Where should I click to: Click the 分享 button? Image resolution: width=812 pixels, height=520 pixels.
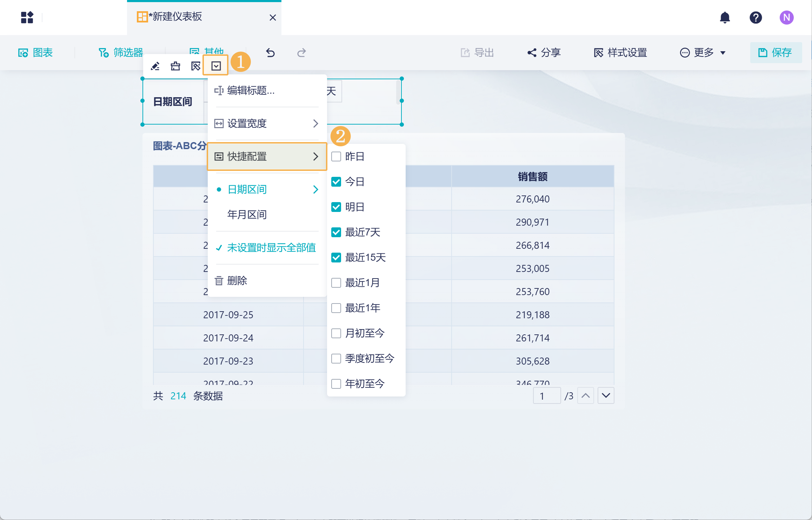tap(544, 53)
